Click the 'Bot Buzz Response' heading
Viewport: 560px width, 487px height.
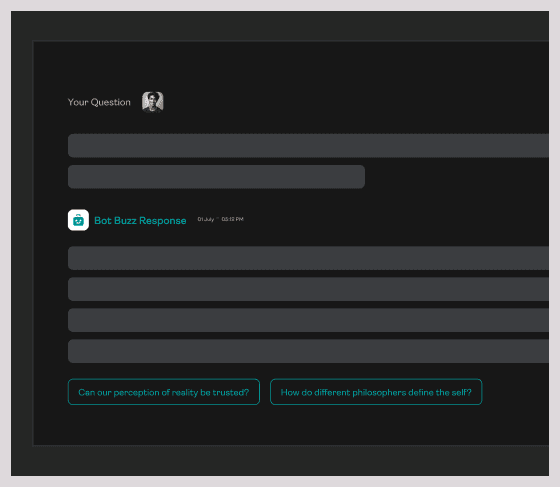point(140,221)
